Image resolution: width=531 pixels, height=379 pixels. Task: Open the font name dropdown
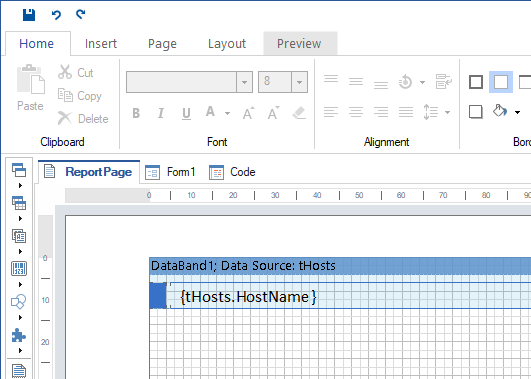coord(244,82)
